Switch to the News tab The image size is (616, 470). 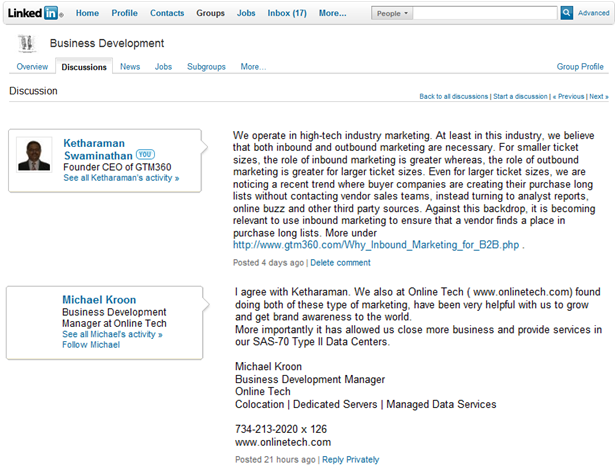pyautogui.click(x=130, y=66)
